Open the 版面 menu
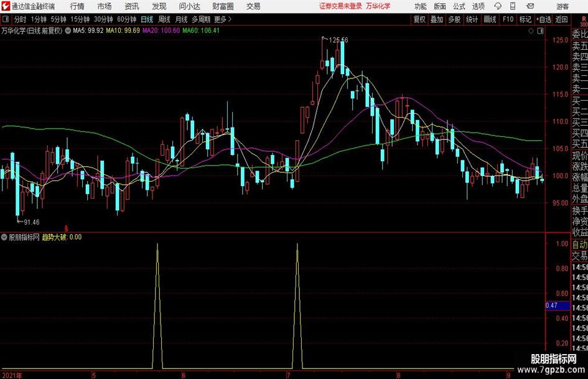588x379 pixels. point(439,6)
